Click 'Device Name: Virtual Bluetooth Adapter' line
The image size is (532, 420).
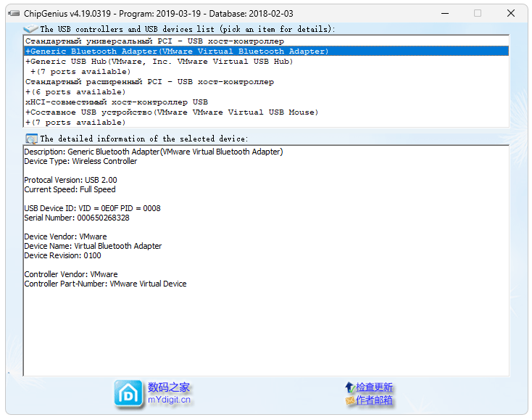point(93,246)
